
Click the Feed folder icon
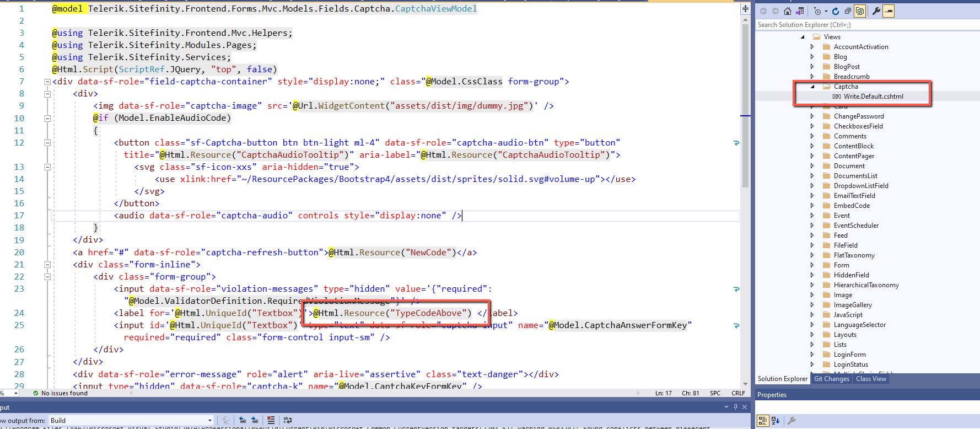[826, 235]
